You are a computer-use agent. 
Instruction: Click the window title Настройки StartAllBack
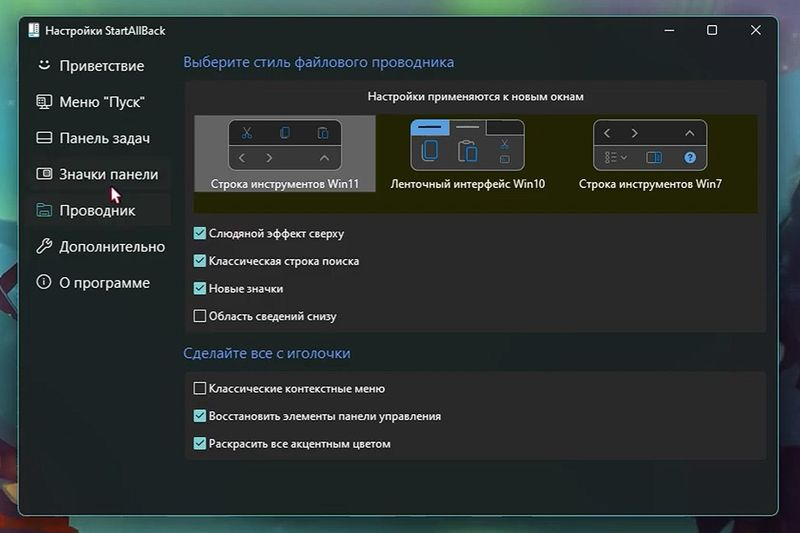tap(105, 31)
